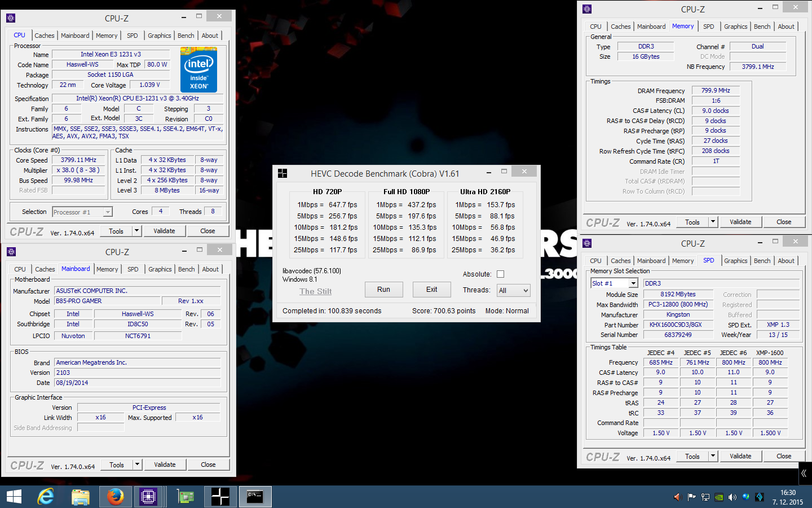Click the Serial Number value 68379249

pos(678,335)
